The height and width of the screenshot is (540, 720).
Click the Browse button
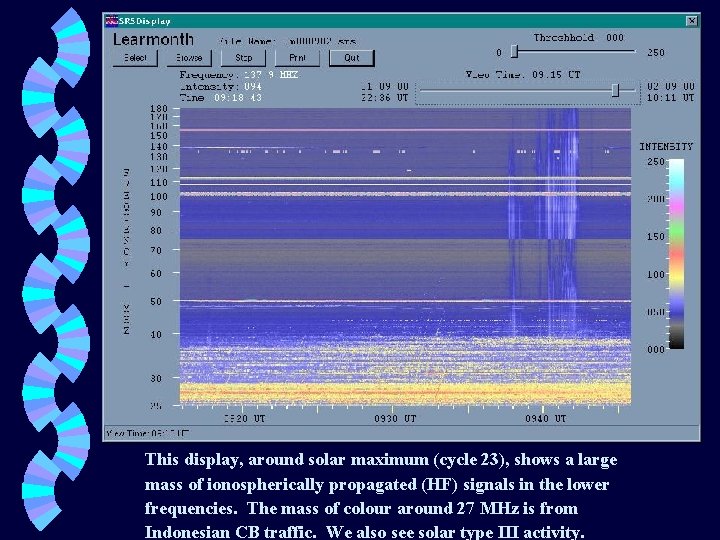tap(189, 58)
